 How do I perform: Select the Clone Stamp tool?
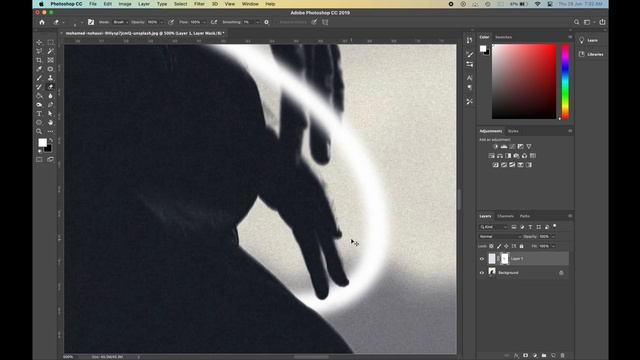pyautogui.click(x=50, y=78)
